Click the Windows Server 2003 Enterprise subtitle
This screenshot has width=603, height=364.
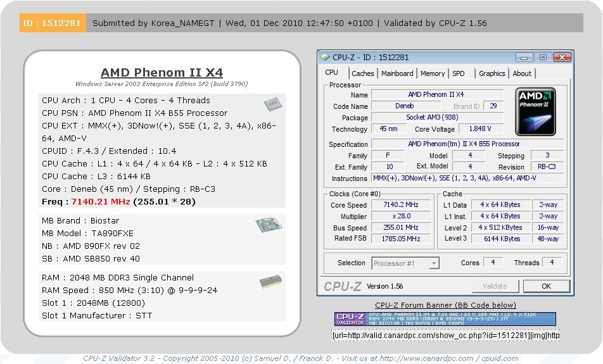162,84
